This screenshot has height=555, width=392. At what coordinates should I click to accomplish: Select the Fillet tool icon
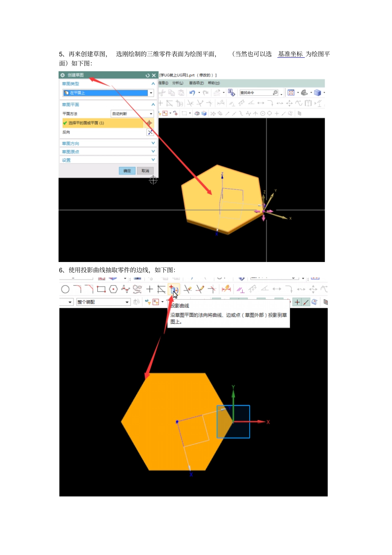tap(77, 289)
